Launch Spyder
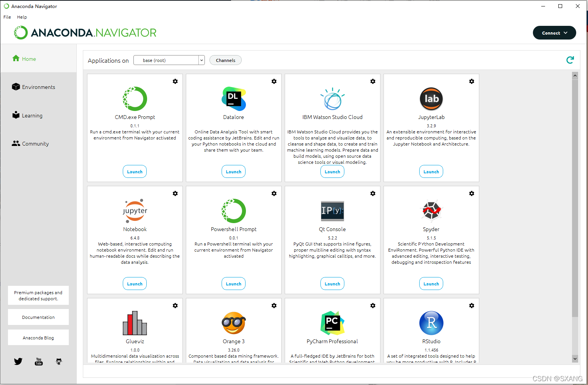 point(431,284)
